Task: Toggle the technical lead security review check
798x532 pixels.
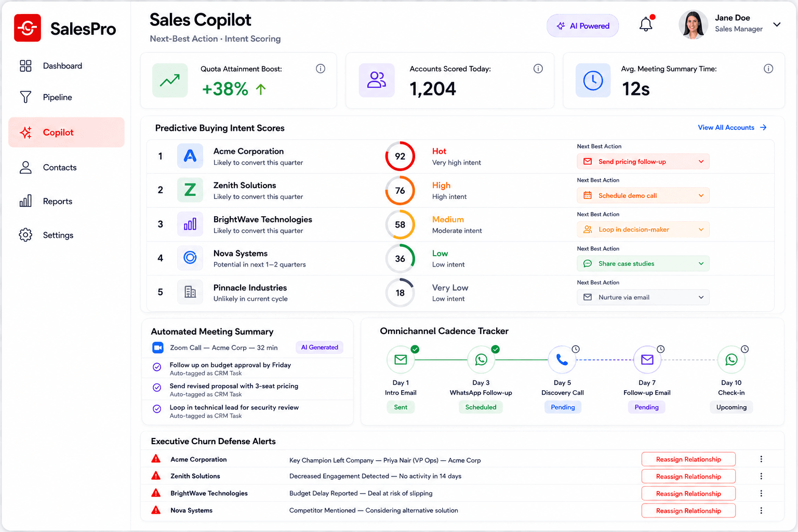Action: [157, 409]
